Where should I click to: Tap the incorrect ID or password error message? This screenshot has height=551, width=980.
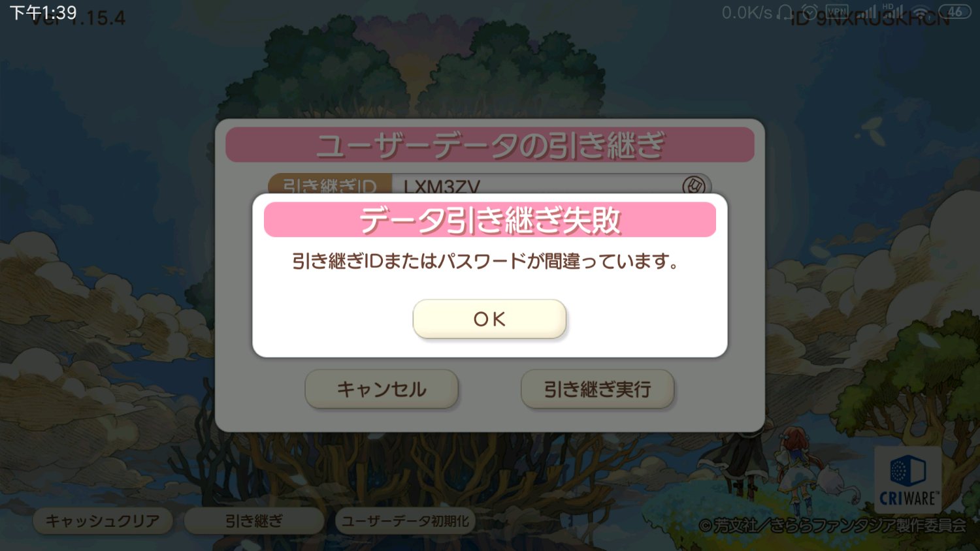pos(485,261)
